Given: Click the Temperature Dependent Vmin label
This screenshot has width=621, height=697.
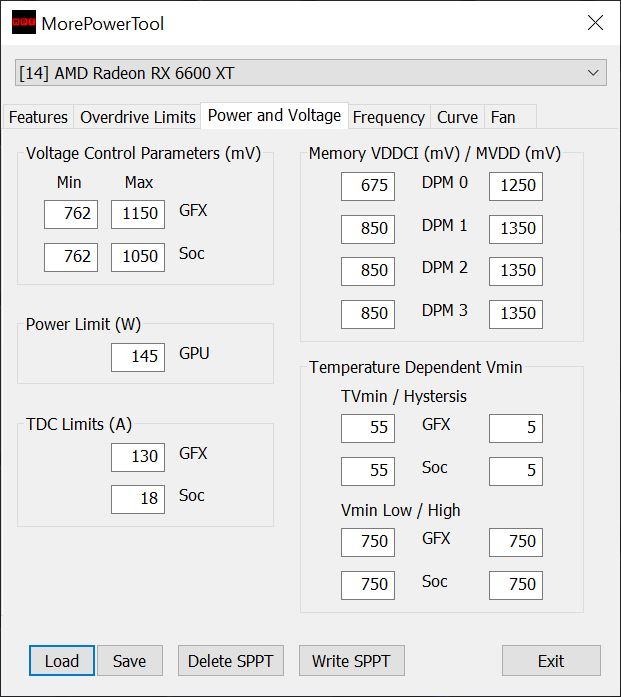Looking at the screenshot, I should 416,367.
